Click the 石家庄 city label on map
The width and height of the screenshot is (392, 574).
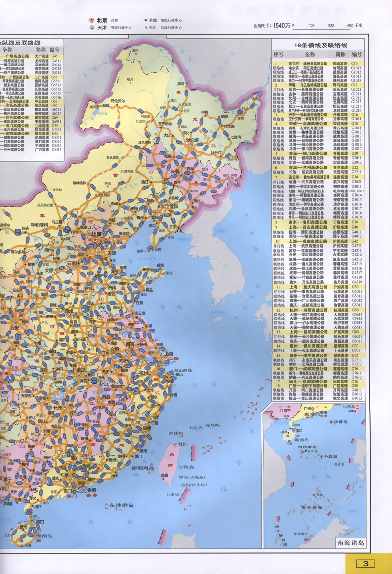tap(73, 263)
